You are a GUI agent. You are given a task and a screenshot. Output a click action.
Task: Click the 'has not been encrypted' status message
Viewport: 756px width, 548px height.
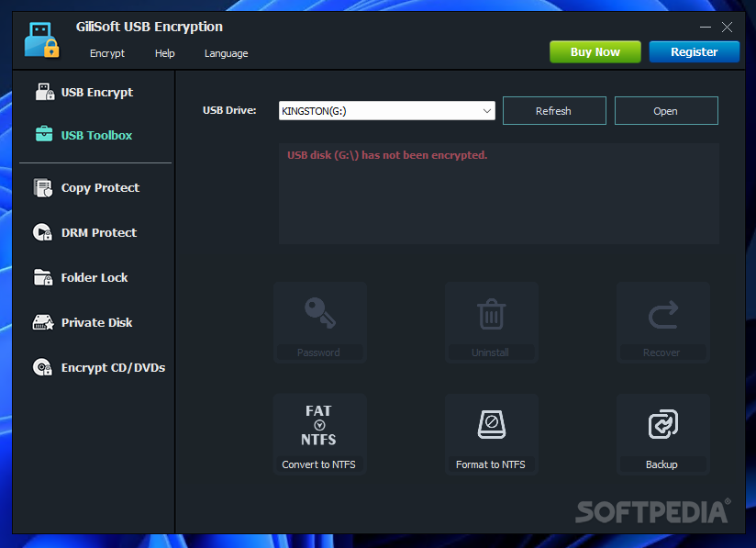(387, 155)
